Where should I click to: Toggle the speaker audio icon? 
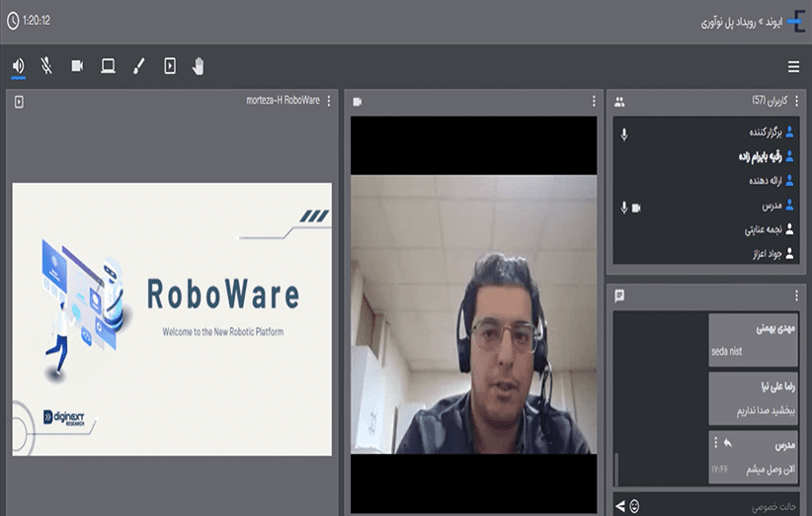(x=19, y=66)
